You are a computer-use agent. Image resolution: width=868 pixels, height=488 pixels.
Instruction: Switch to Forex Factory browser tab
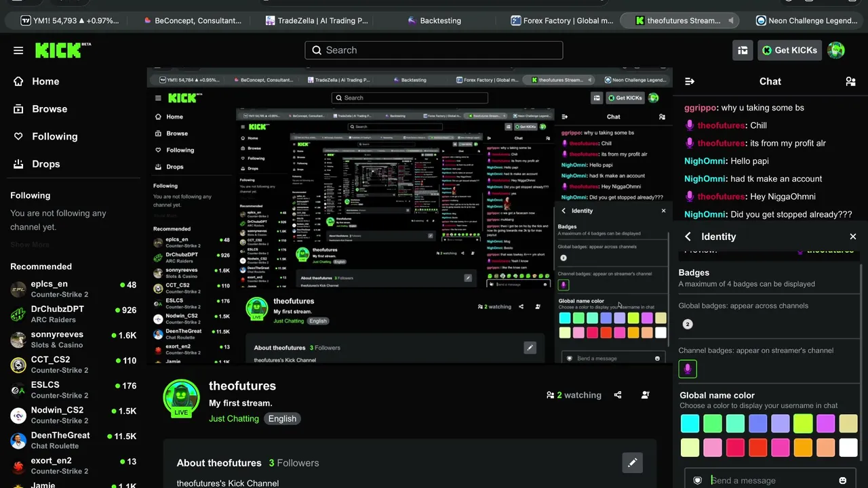coord(563,21)
